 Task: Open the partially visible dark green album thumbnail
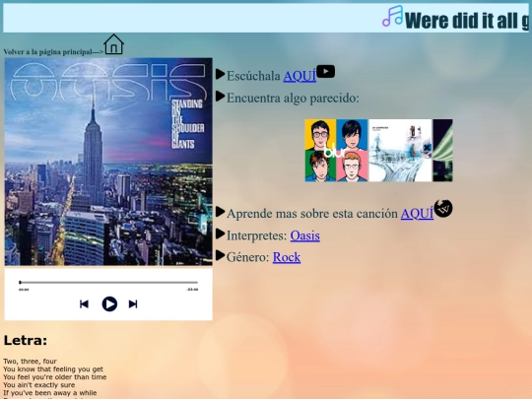(x=442, y=151)
